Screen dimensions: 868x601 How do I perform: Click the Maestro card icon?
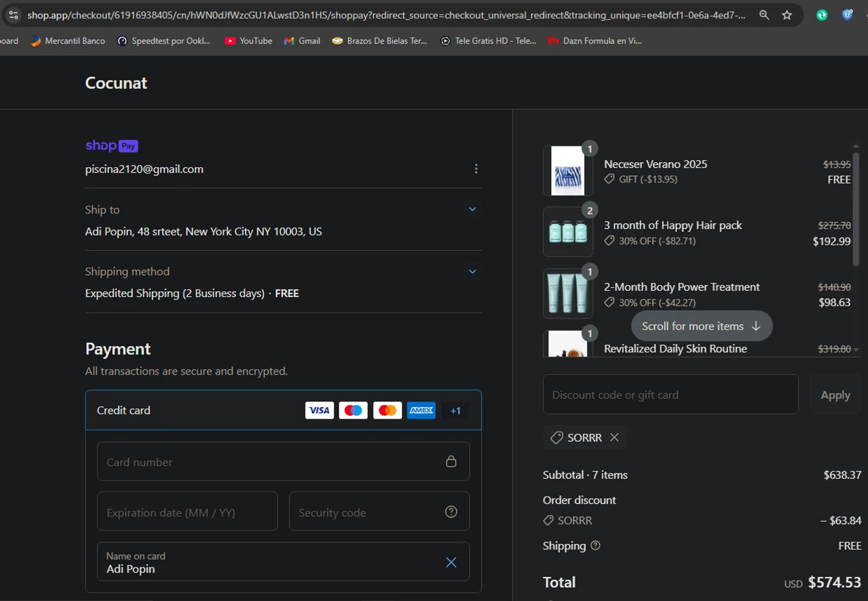(x=353, y=410)
